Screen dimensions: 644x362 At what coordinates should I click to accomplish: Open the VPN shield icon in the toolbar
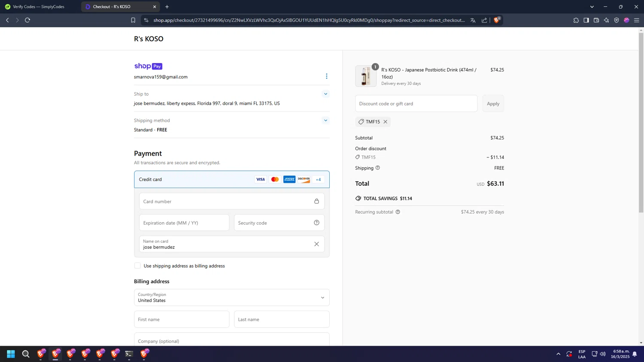[x=617, y=20]
